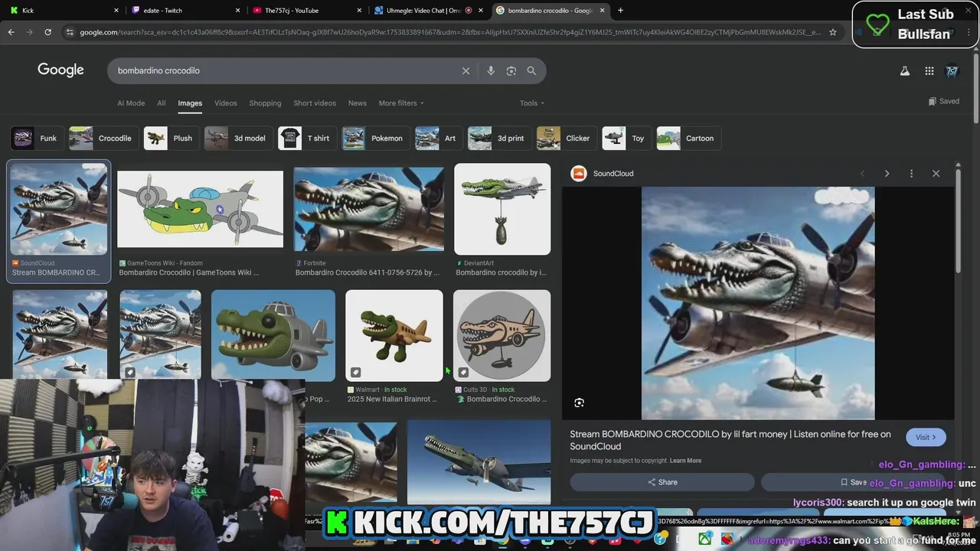Close the Kick browser tab
Screen dimensions: 980x551
116,11
